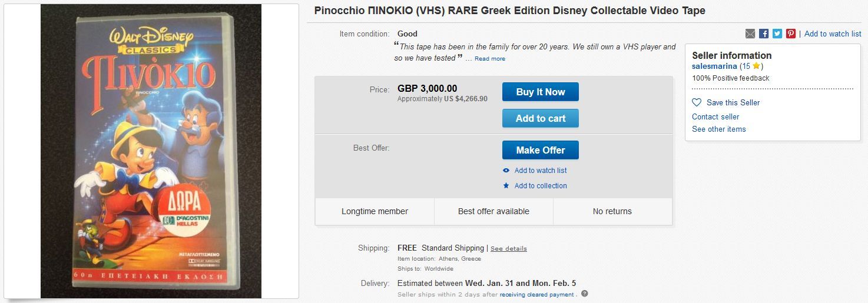Click the Make Offer button
The image size is (868, 303).
(x=540, y=150)
